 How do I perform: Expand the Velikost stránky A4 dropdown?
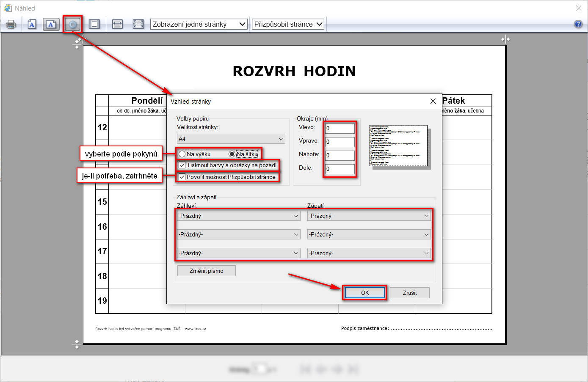(x=231, y=139)
